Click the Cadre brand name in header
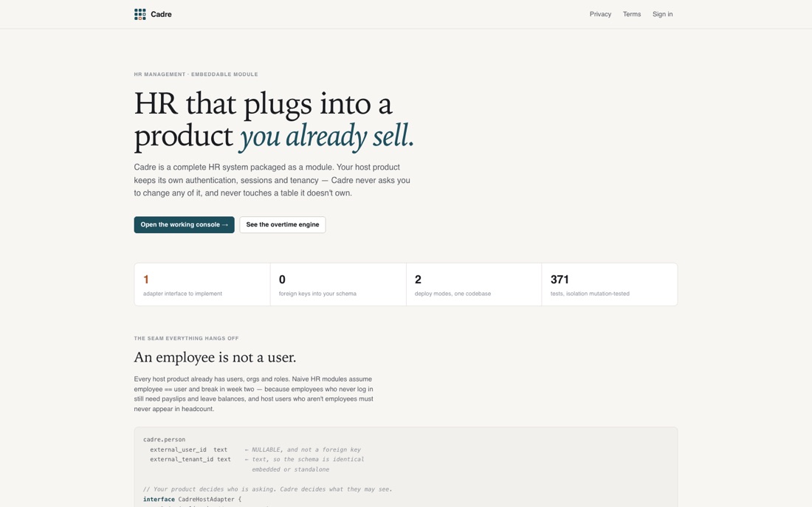 point(161,14)
